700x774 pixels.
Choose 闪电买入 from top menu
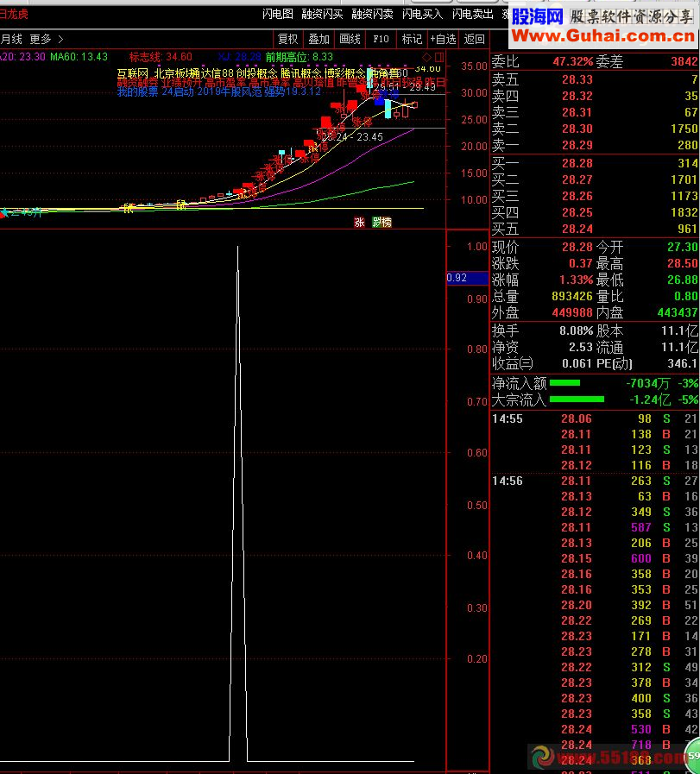[x=422, y=14]
